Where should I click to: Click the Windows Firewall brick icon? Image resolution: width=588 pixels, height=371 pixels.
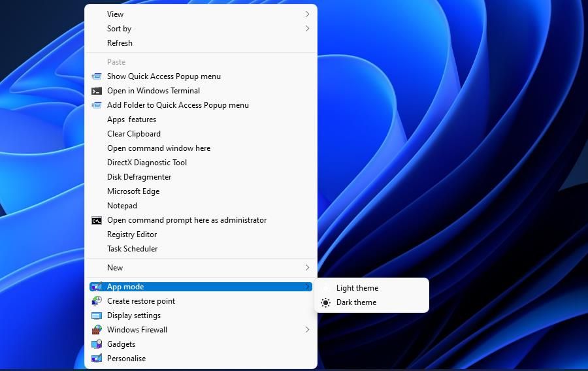click(97, 330)
